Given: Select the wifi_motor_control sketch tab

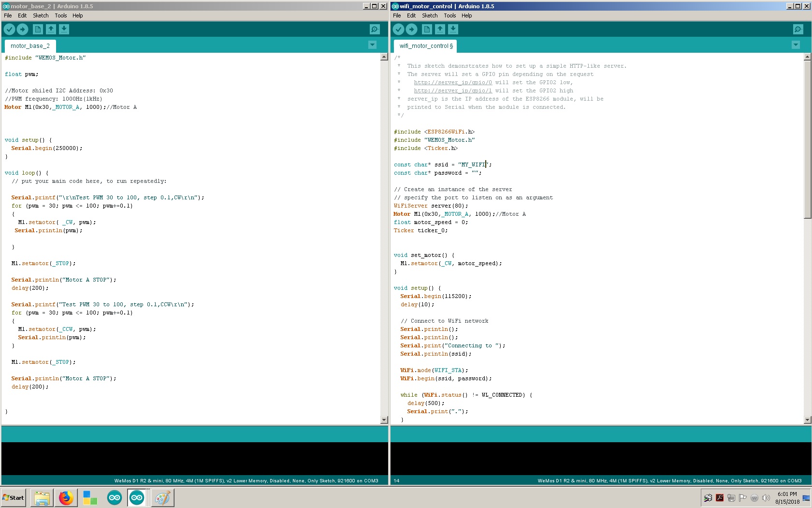Looking at the screenshot, I should [425, 46].
